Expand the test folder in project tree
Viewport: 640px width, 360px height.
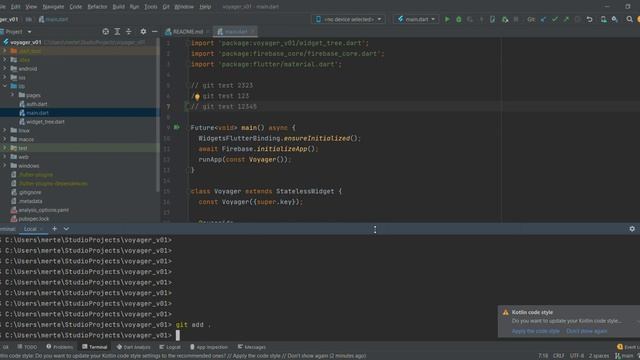click(5, 148)
